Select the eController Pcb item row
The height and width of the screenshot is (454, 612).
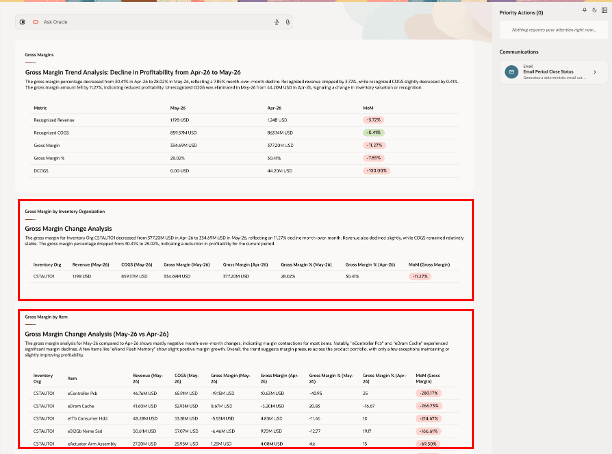click(x=246, y=393)
